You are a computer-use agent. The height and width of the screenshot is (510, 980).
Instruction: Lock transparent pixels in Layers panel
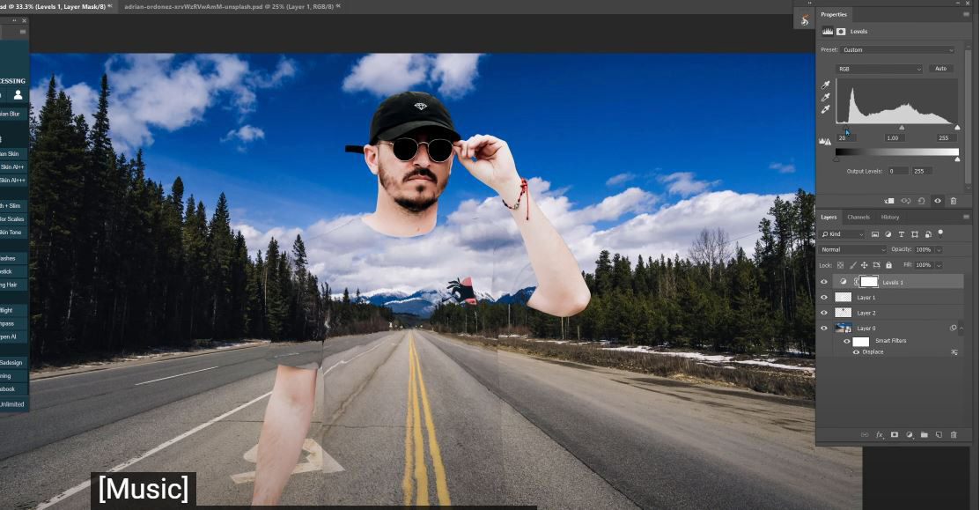pos(841,266)
